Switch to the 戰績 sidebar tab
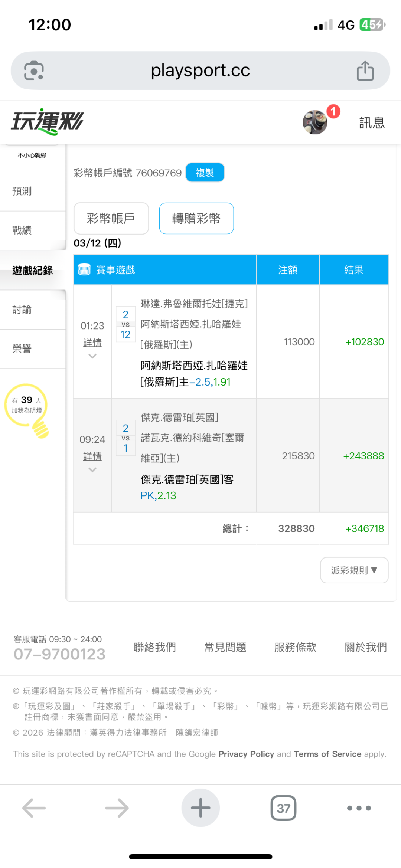This screenshot has height=868, width=401. (x=22, y=230)
